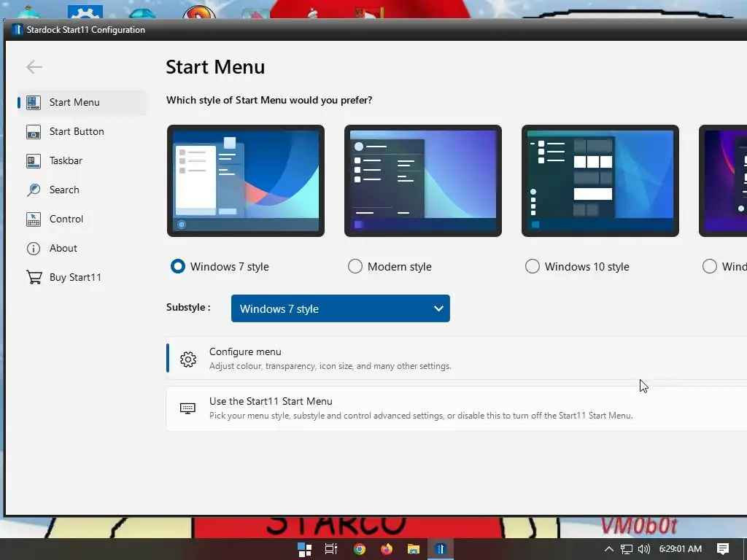
Task: Click the Windows 10 style preview thumbnail
Action: [x=600, y=181]
